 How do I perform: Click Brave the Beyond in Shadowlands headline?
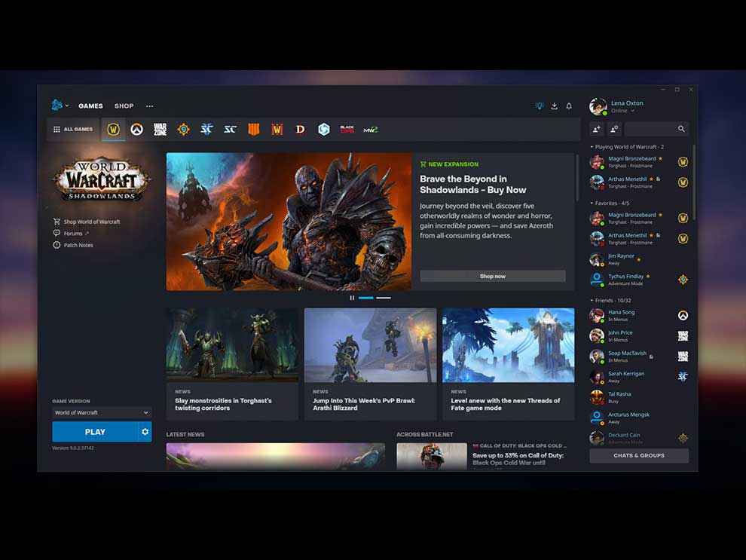point(473,184)
